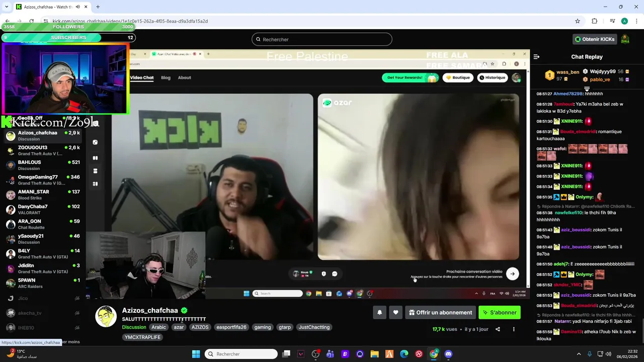Click the taskbar Rechercher search box
Viewport: 644px width, 362px height.
242,354
